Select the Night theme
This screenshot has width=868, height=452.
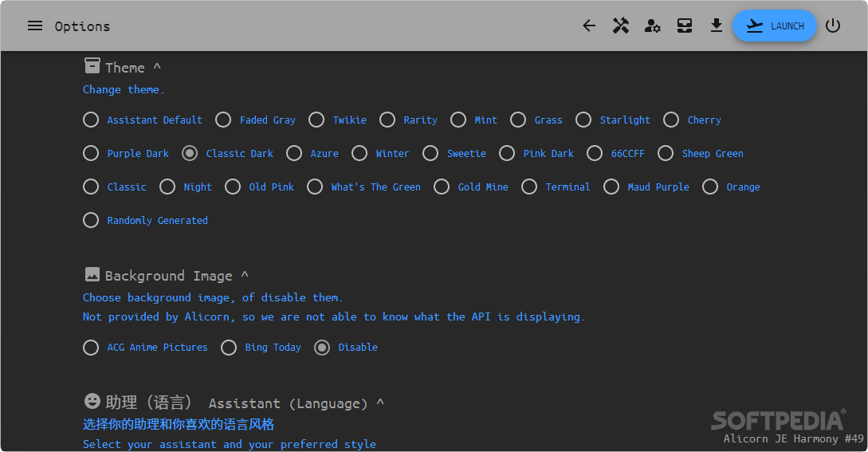click(x=167, y=187)
